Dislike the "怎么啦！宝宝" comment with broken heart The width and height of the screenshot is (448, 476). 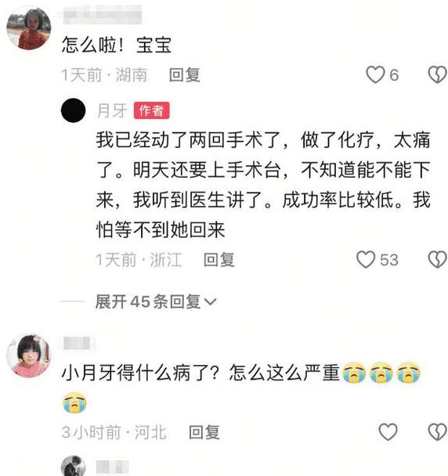[437, 74]
